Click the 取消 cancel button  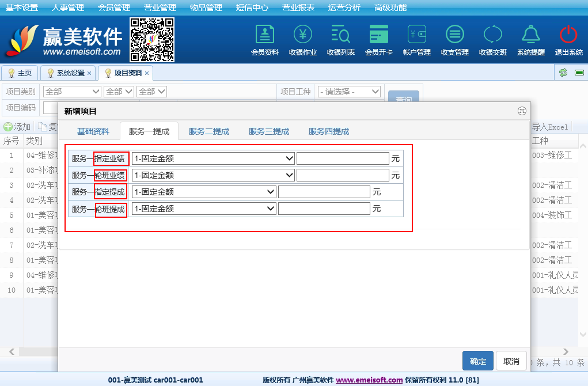511,361
